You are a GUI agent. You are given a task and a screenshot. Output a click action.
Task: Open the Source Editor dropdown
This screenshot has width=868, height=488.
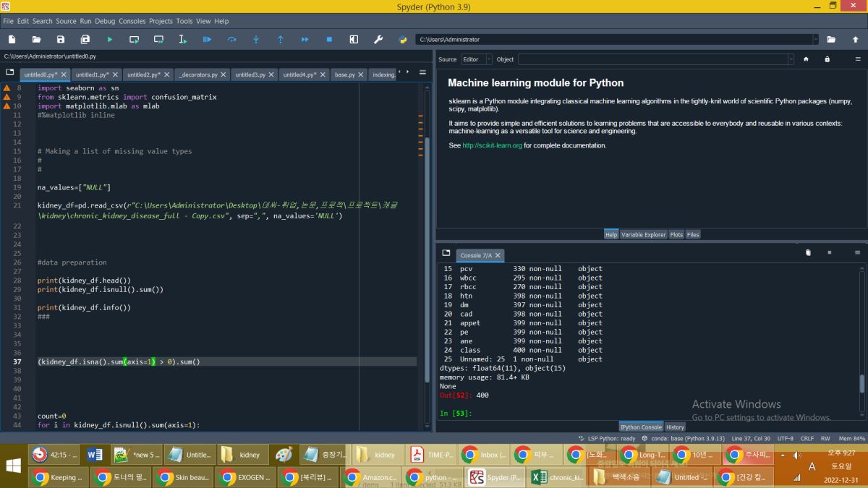(x=477, y=59)
